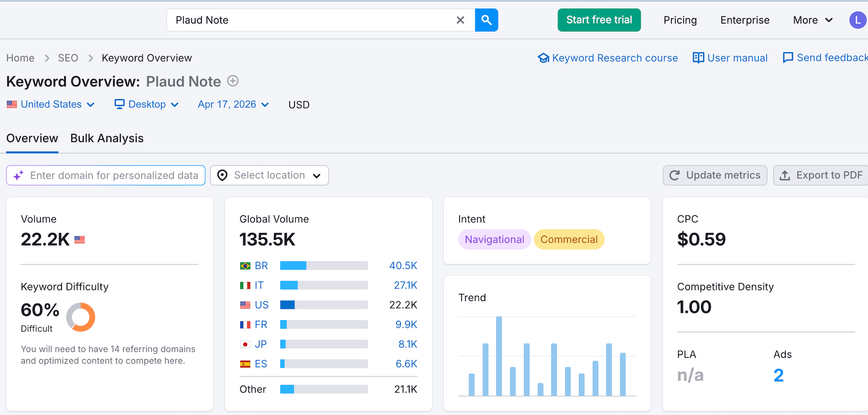Click the United States flag icon in filters
The height and width of the screenshot is (415, 868).
tap(12, 104)
